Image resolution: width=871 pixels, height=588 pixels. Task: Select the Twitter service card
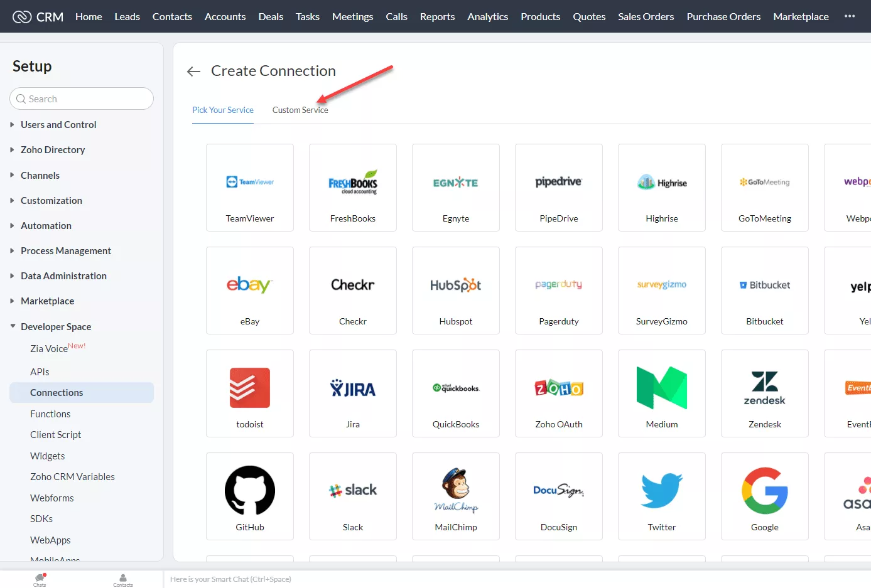click(x=662, y=496)
